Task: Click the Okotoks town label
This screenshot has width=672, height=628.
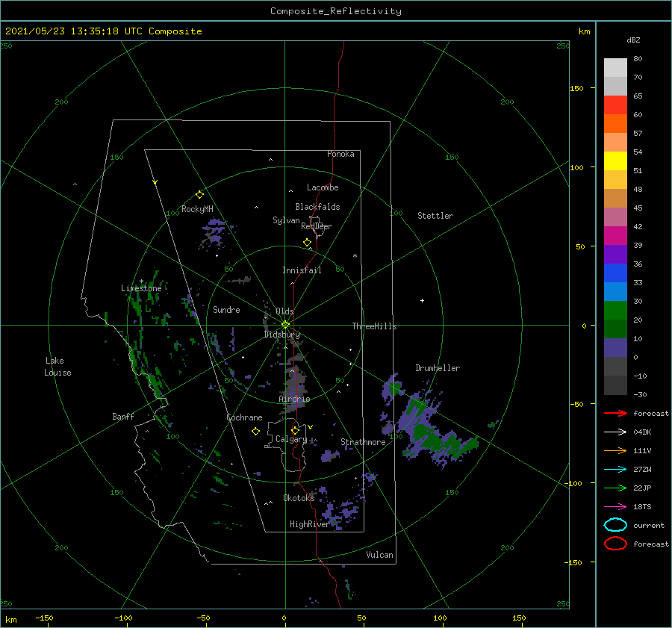Action: pos(299,498)
